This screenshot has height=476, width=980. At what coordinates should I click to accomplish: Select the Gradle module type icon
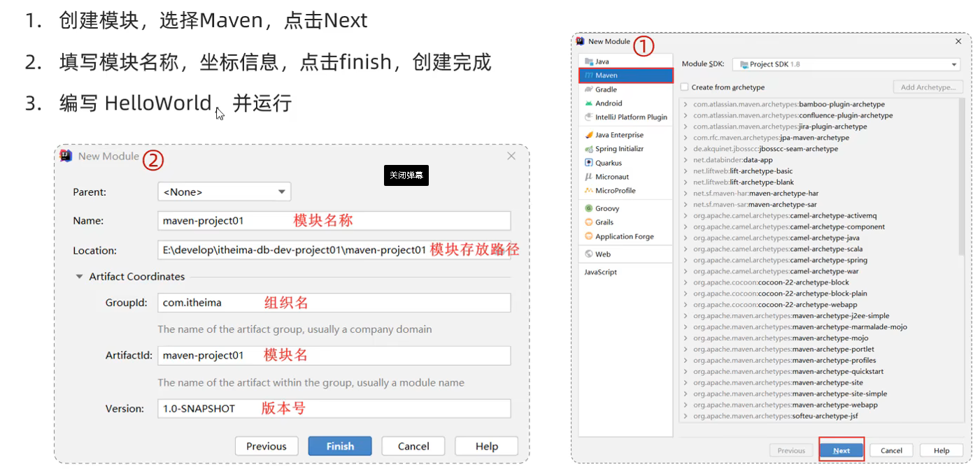pos(589,89)
